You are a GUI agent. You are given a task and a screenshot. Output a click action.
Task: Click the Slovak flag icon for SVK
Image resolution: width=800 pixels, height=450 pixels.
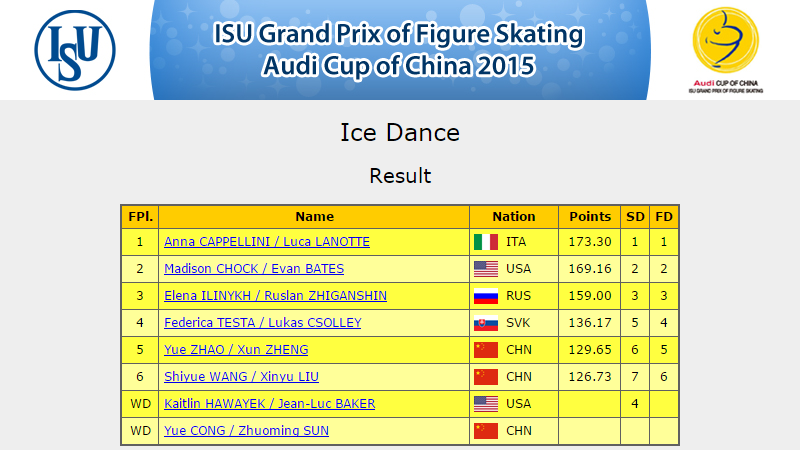pyautogui.click(x=486, y=323)
